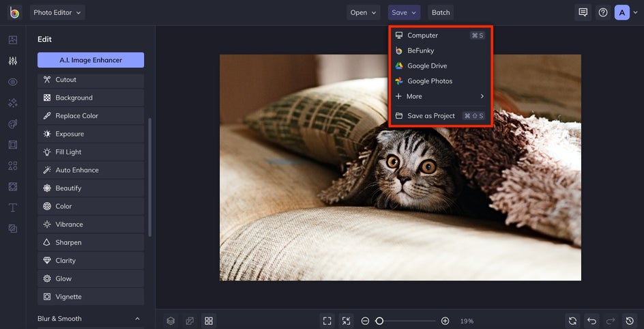Open the Image Manager sidebar icon

tap(13, 40)
